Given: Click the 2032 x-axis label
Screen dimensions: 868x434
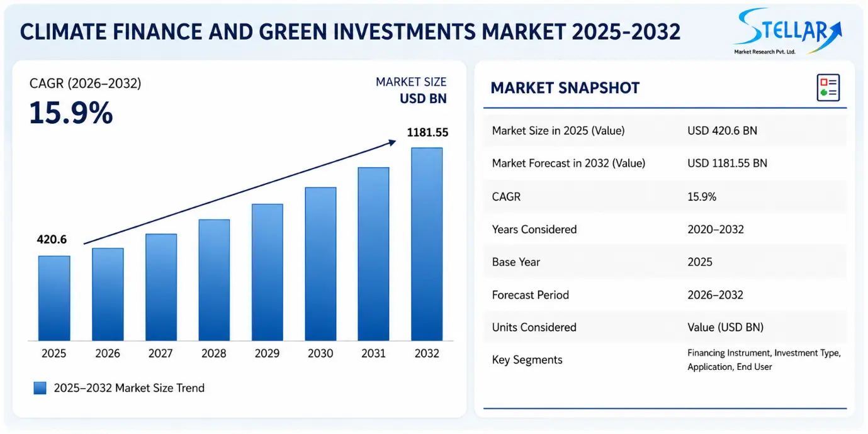Looking at the screenshot, I should coord(427,354).
